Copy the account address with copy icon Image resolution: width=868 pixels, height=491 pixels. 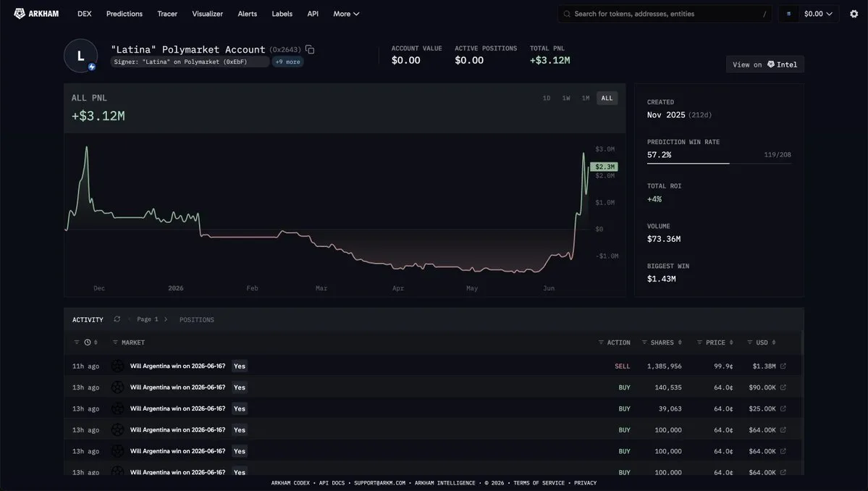(310, 50)
